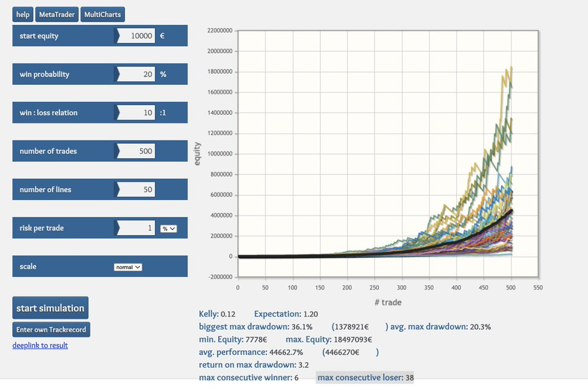Viewport: 588px width, 390px height.
Task: Click the start equity input field
Action: (x=138, y=36)
